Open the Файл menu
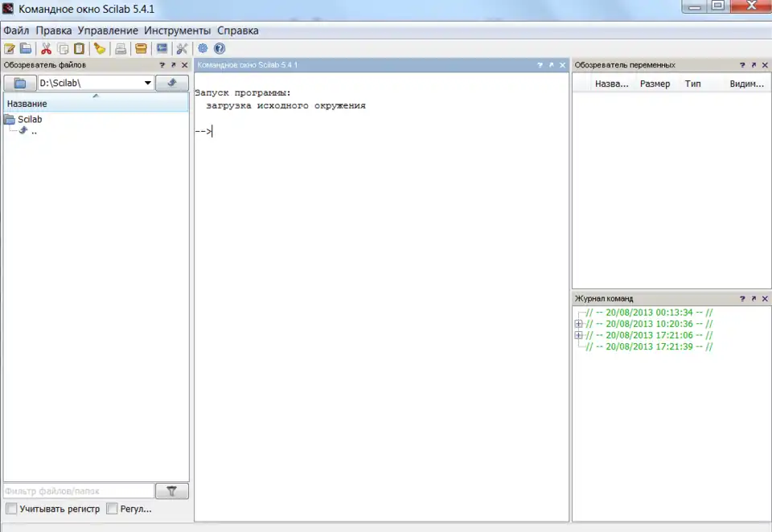772x532 pixels. 16,31
